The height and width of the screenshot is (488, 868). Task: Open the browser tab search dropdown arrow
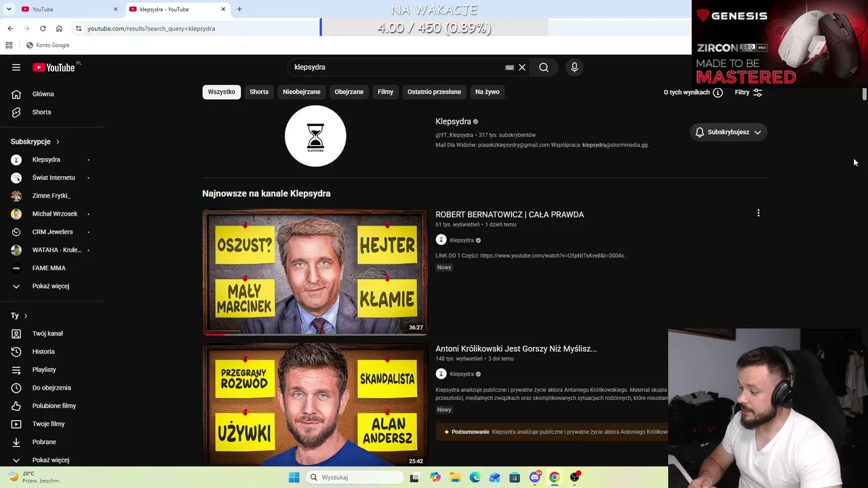tap(10, 9)
